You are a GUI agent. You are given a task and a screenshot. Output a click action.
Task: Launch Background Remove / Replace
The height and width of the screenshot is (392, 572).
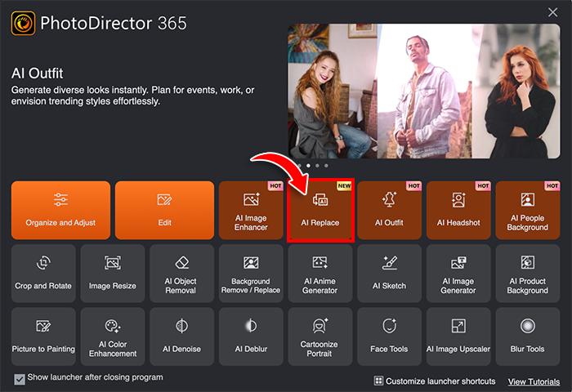[x=251, y=274]
